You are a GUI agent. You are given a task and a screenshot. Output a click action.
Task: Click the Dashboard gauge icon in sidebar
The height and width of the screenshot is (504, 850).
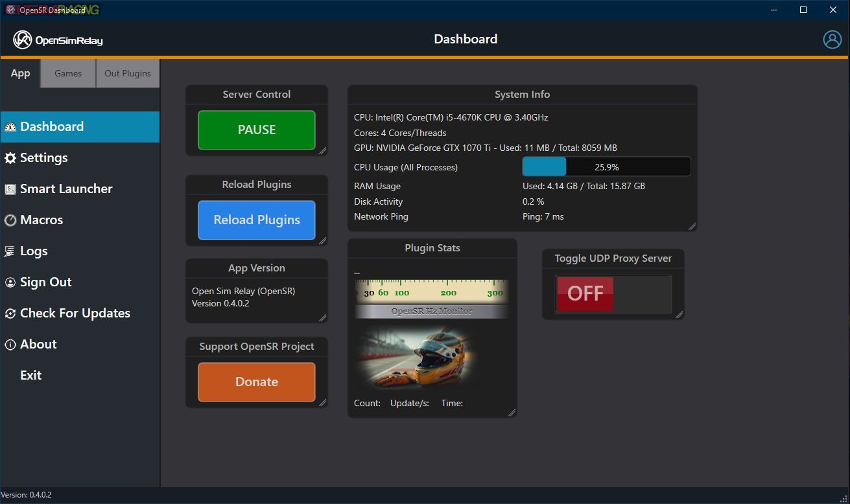pyautogui.click(x=10, y=127)
